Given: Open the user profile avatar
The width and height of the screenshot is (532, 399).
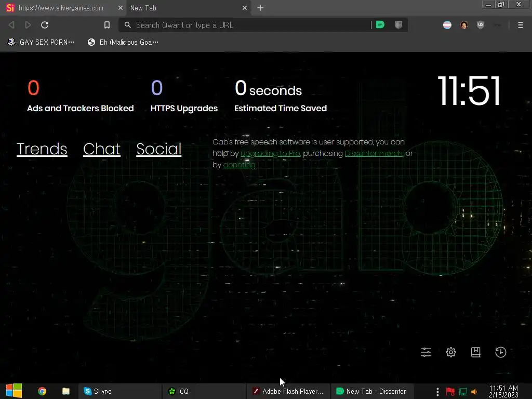Looking at the screenshot, I should (464, 25).
